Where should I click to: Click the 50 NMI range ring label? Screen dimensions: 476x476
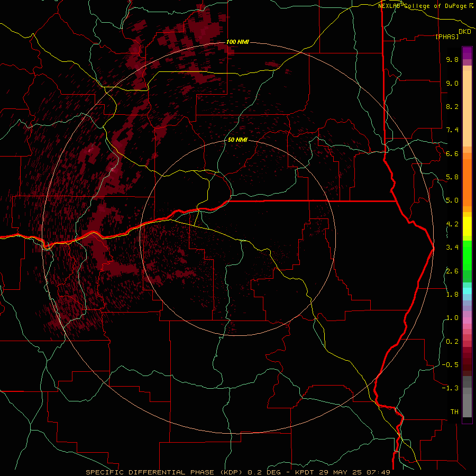[237, 140]
